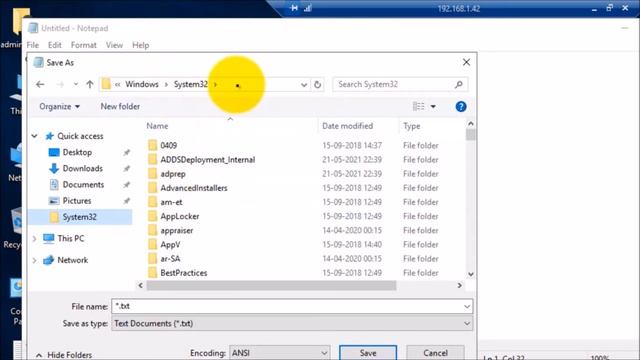Open Notepad Help menu

click(x=140, y=45)
